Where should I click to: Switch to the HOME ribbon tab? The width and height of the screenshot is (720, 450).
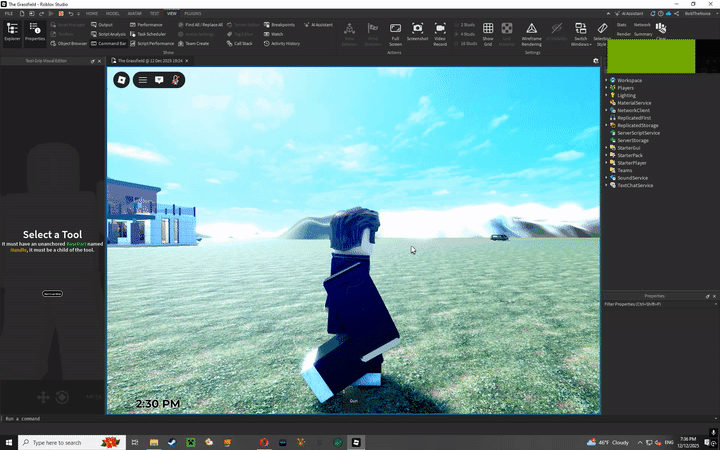point(92,13)
